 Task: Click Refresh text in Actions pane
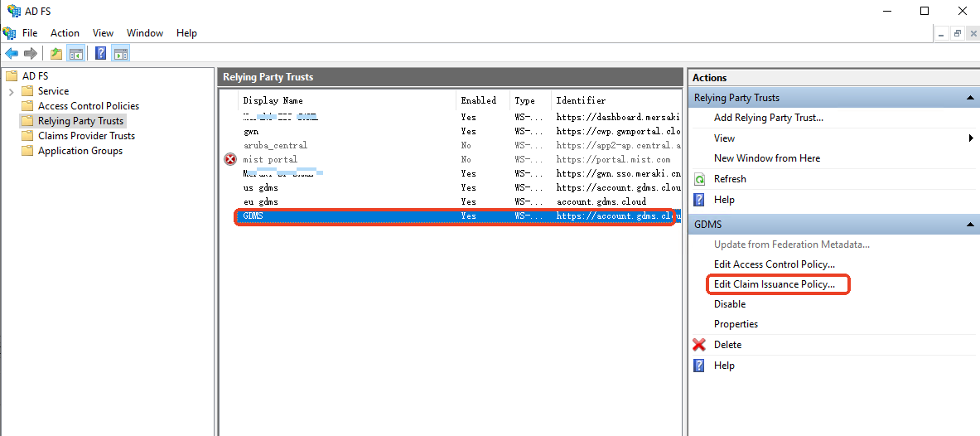730,179
